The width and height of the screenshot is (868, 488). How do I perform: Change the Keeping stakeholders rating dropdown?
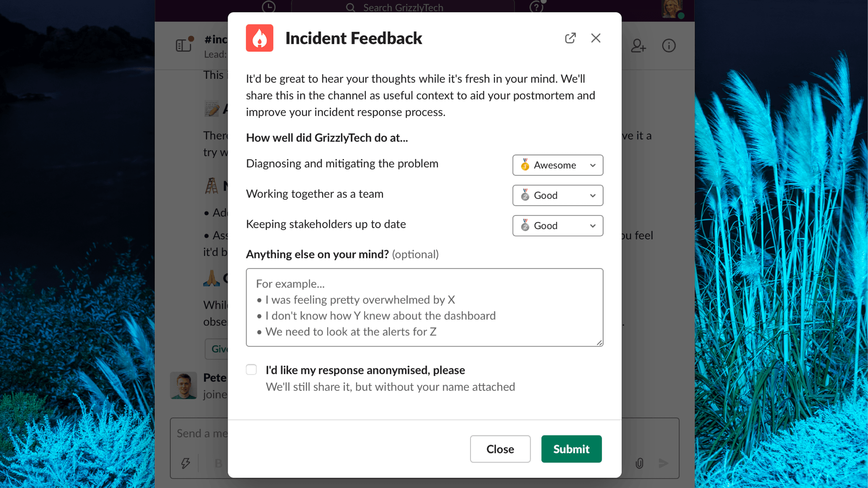coord(558,226)
